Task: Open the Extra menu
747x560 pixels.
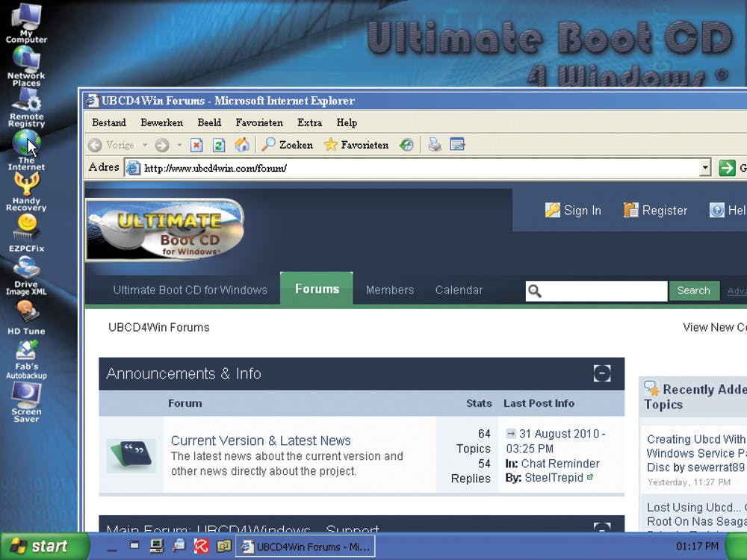Action: click(310, 123)
